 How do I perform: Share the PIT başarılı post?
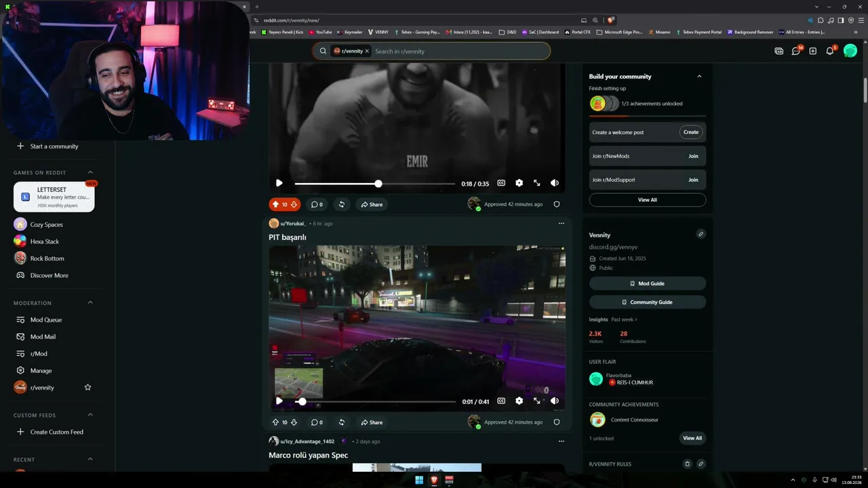(372, 422)
